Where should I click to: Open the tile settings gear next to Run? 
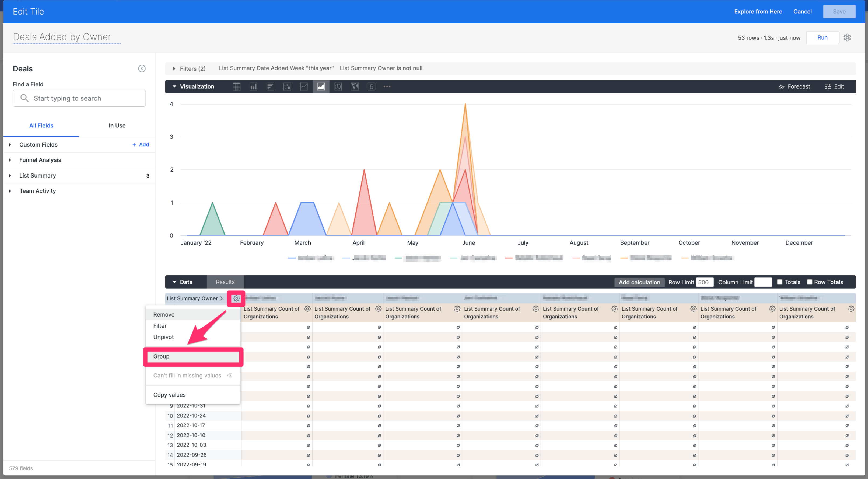click(847, 38)
